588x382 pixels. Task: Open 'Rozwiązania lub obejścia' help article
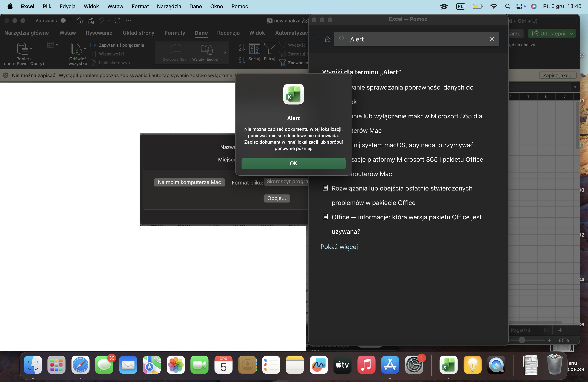click(x=402, y=196)
